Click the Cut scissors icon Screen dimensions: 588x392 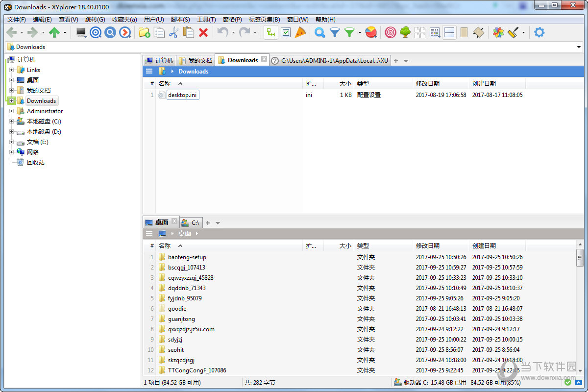click(x=173, y=33)
